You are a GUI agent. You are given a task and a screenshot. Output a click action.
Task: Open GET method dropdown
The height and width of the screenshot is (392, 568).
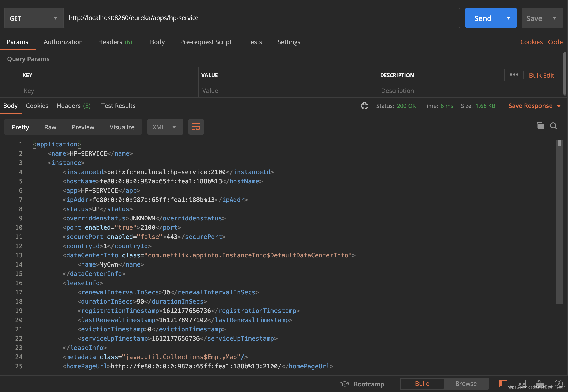pyautogui.click(x=34, y=18)
